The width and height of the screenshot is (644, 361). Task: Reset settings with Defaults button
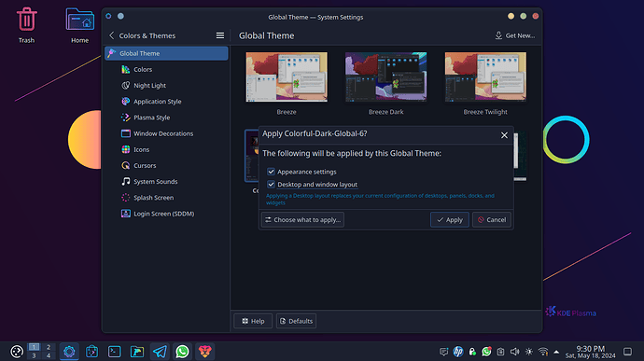[x=296, y=321]
